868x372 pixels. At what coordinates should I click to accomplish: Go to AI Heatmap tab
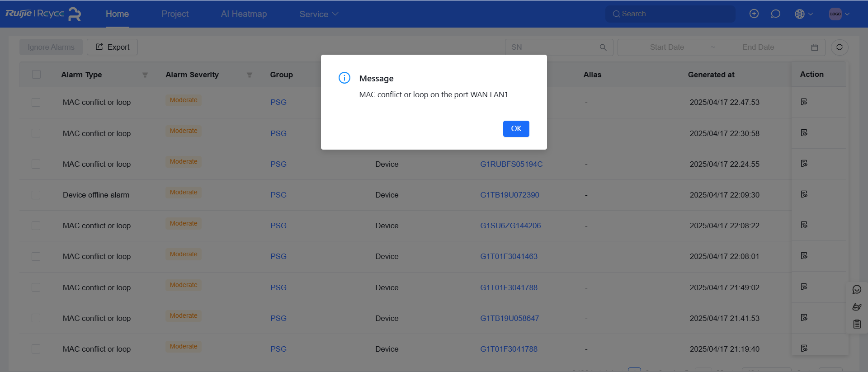244,14
